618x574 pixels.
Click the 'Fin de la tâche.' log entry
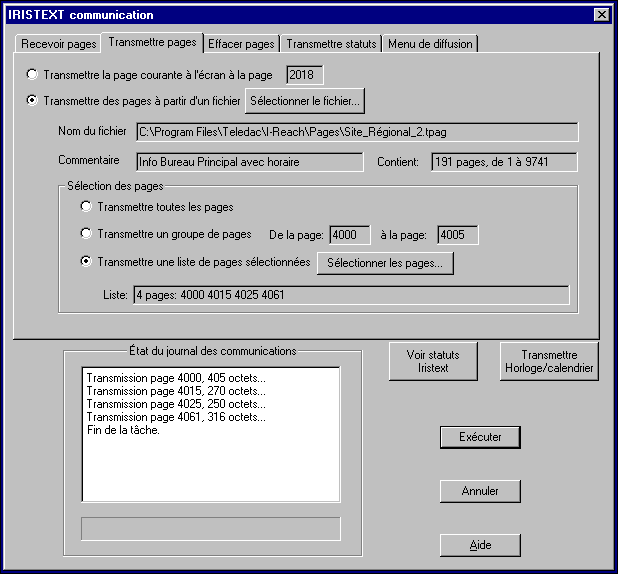[x=123, y=430]
